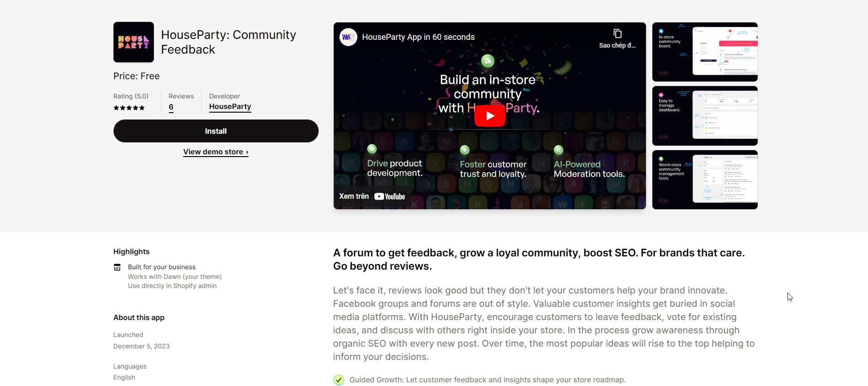Click the Highlights heading
The width and height of the screenshot is (868, 386).
(131, 252)
